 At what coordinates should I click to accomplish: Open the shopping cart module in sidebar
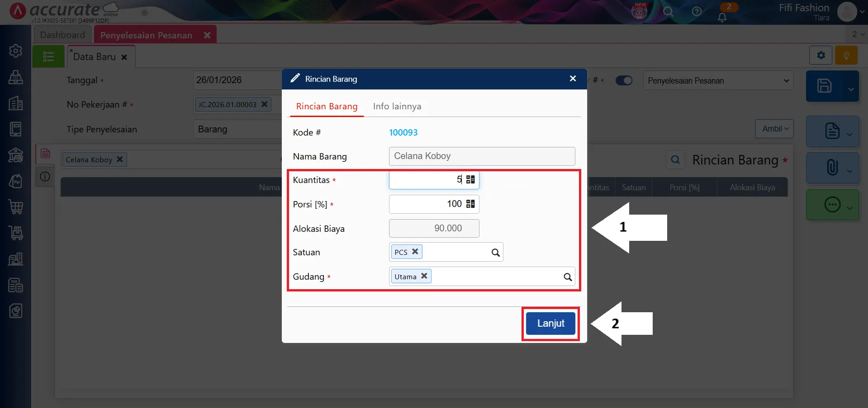(x=16, y=207)
